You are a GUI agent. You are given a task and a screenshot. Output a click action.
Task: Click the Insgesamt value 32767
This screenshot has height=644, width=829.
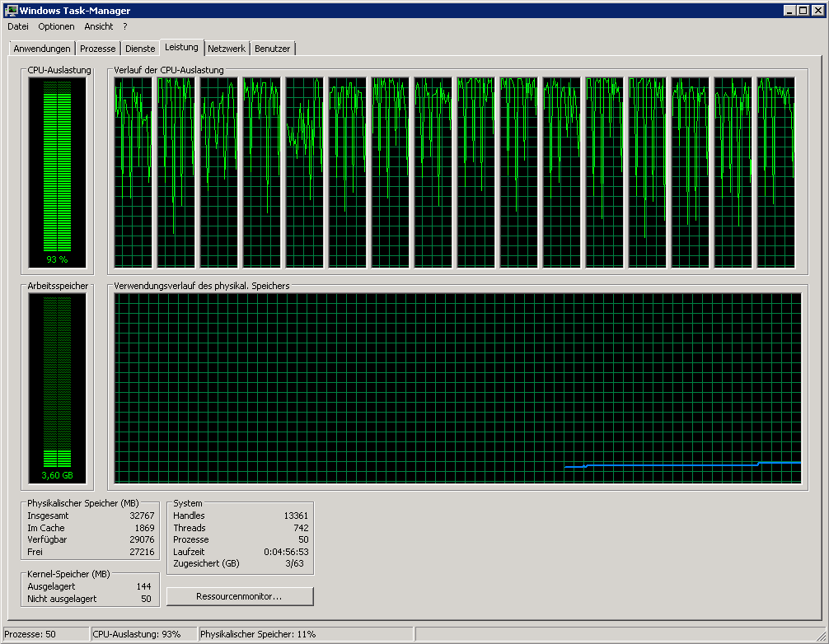click(x=142, y=516)
